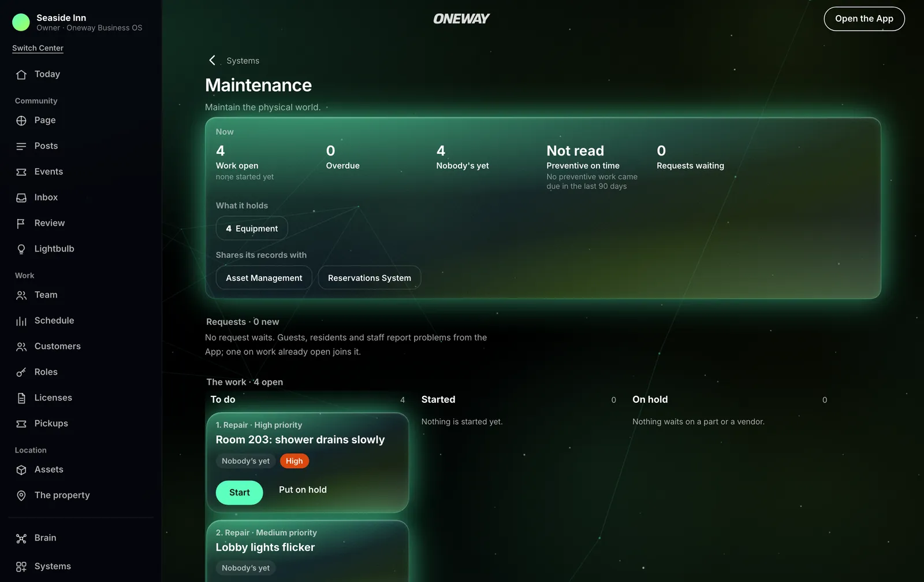Click the Schedule bars icon
Screen dimensions: 924x582
(x=21, y=321)
